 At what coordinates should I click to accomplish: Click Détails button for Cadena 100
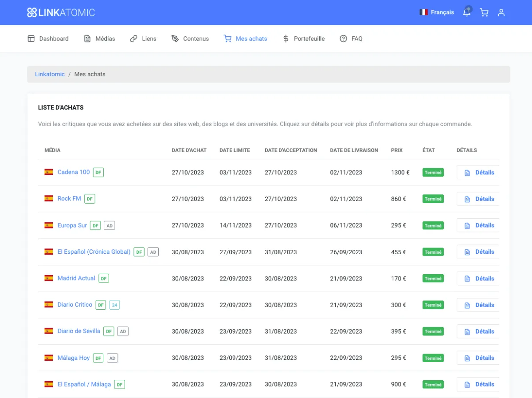[479, 173]
